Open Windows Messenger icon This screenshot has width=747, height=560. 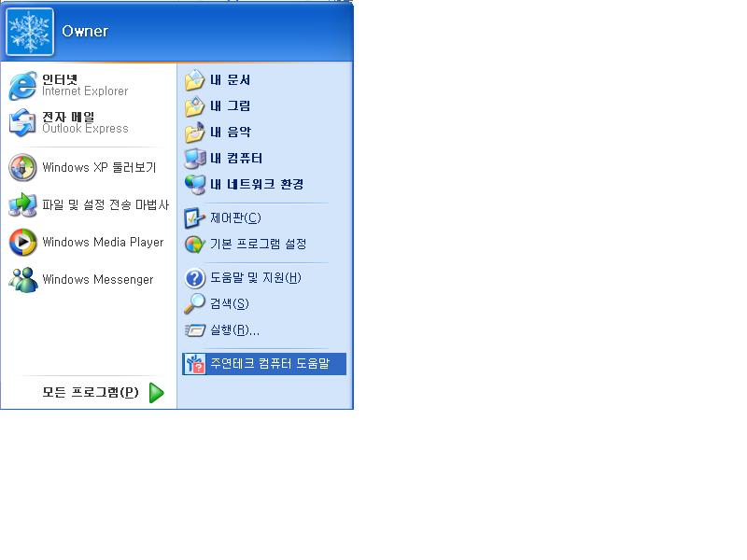click(x=22, y=279)
